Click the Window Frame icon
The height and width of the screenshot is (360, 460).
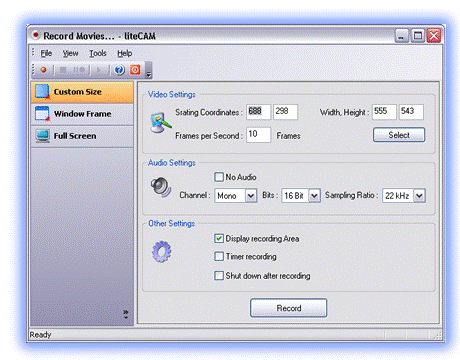[x=43, y=114]
